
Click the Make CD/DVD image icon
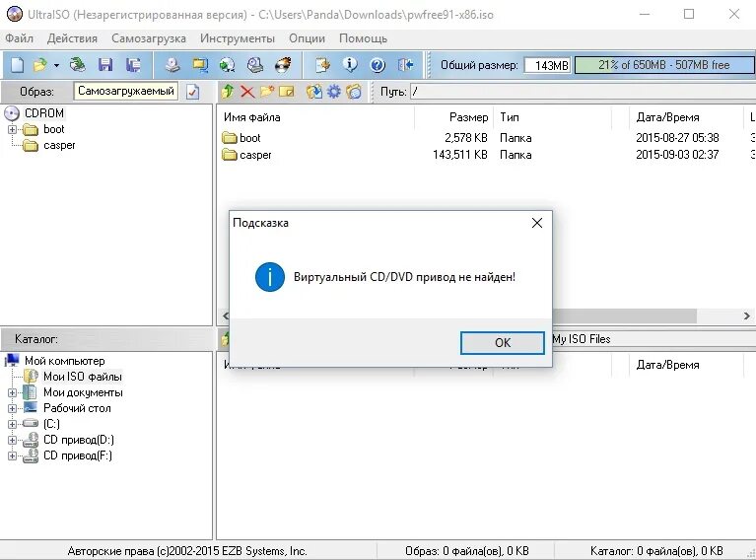(172, 65)
